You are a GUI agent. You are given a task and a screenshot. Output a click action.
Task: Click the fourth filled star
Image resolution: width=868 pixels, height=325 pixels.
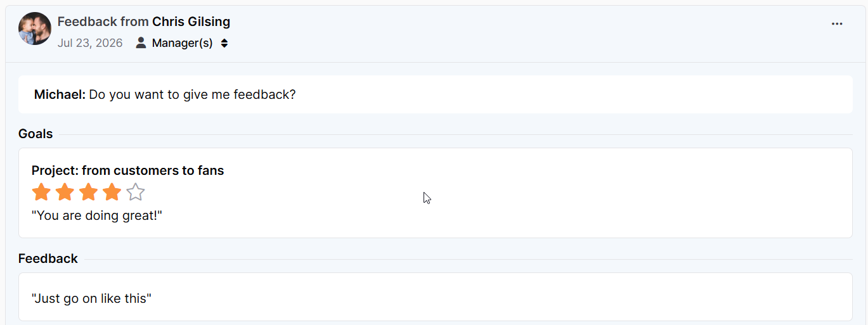pyautogui.click(x=112, y=192)
